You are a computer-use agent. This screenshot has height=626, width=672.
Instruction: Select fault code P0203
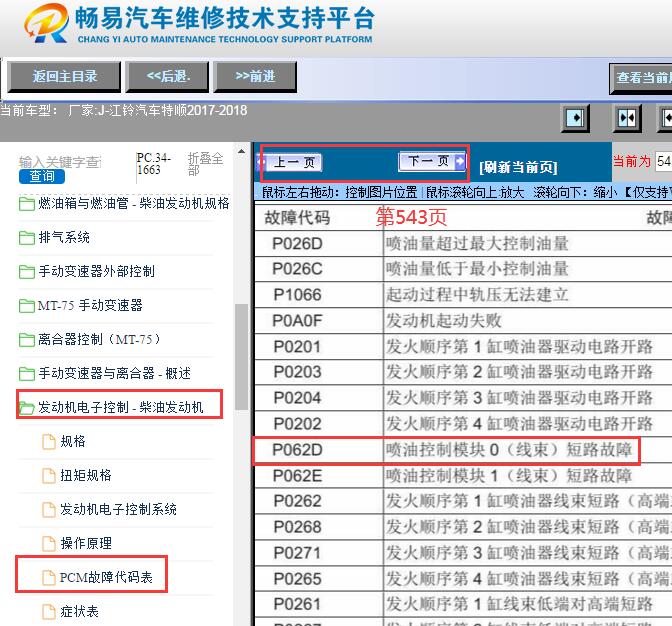tap(297, 371)
